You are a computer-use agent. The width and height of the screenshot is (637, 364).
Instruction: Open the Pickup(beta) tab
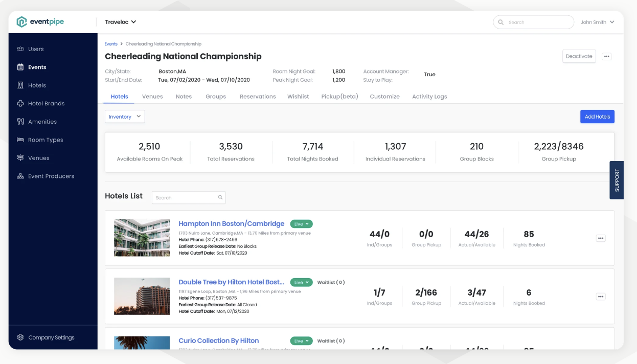[x=339, y=97]
